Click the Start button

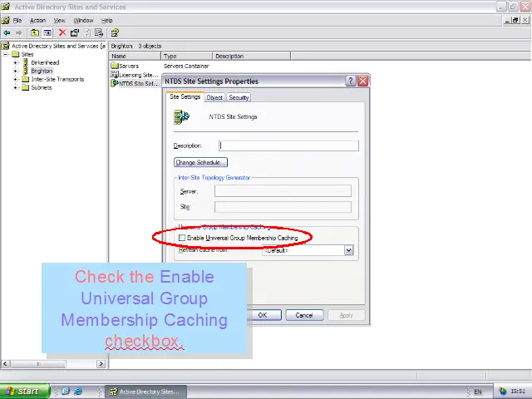tap(25, 392)
